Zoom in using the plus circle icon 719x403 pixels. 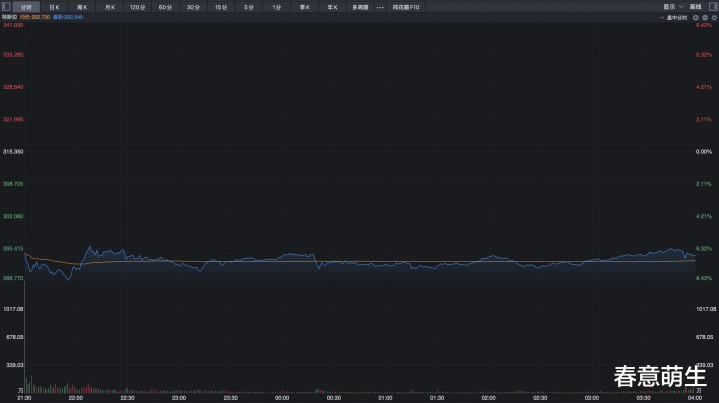pos(696,17)
